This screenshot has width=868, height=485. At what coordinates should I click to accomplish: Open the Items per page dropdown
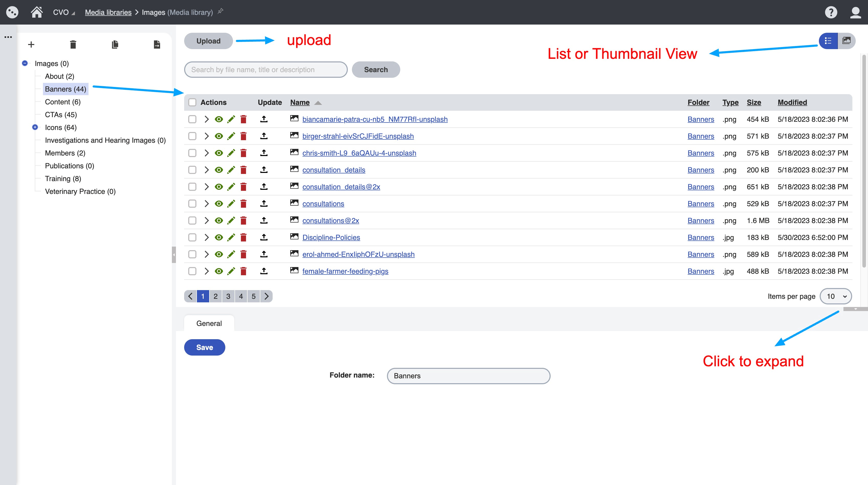(x=836, y=296)
